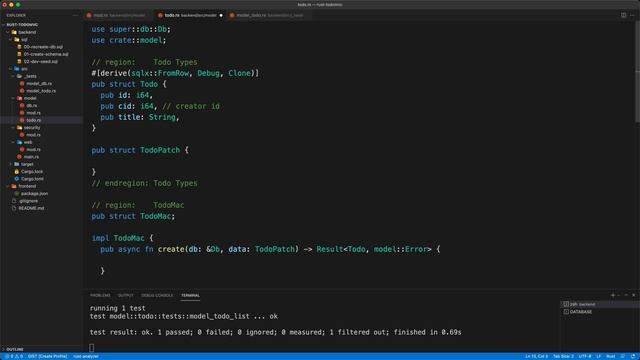Screen dimensions: 640x360
Task: Click the frontend folder icon
Action: [14, 186]
